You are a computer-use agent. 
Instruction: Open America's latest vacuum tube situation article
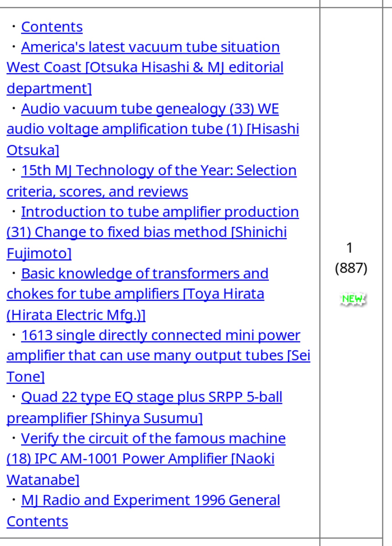(150, 47)
